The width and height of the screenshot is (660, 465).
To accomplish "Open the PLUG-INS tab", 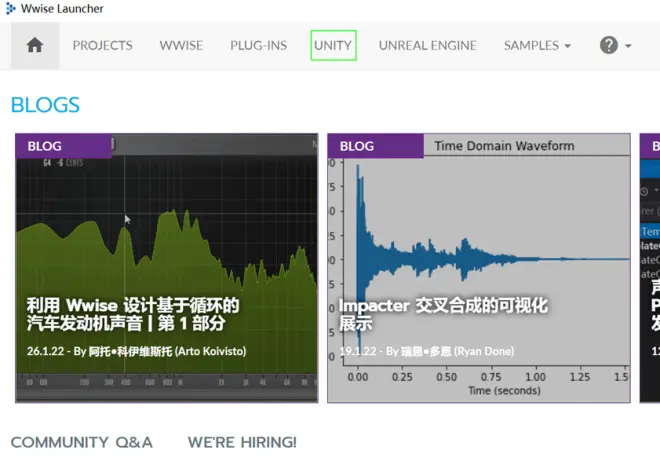I will [258, 45].
